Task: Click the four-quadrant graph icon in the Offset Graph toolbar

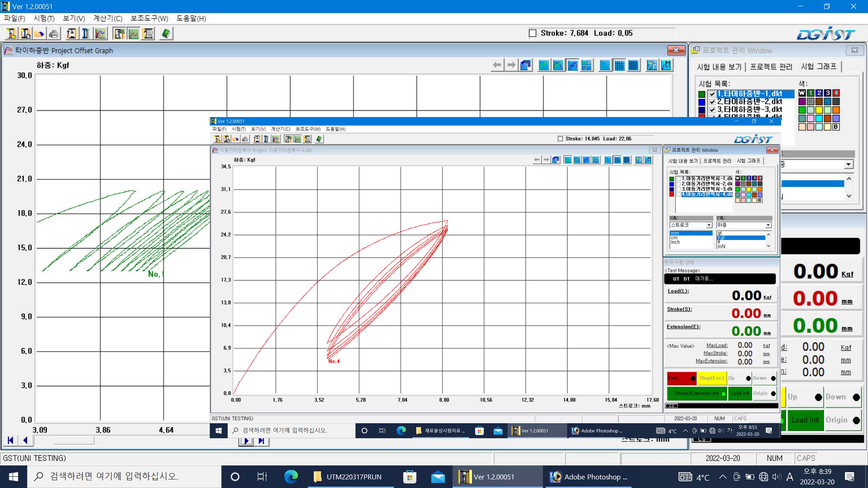Action: pyautogui.click(x=586, y=65)
